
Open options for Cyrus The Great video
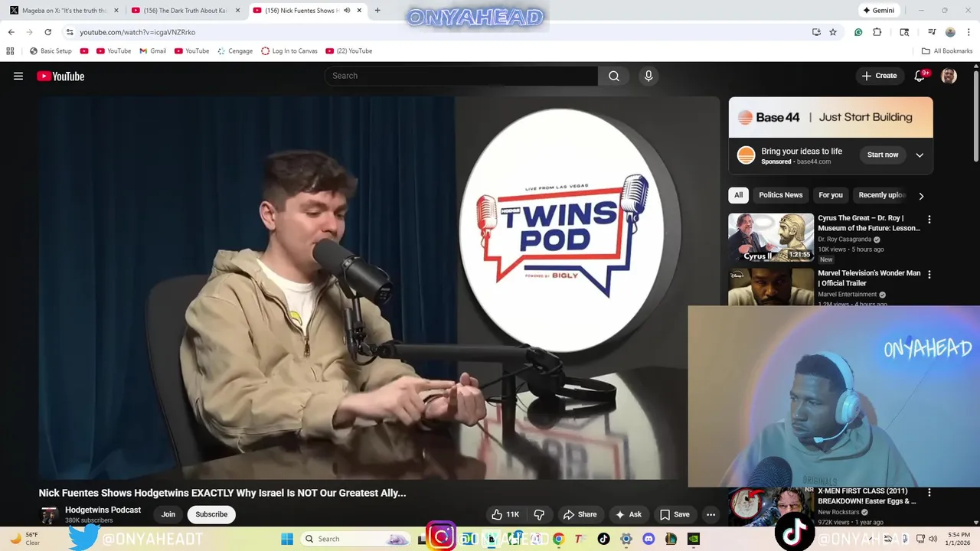[929, 219]
